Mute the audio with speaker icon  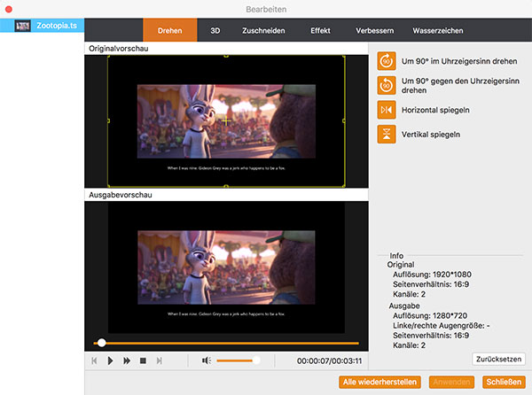point(207,360)
